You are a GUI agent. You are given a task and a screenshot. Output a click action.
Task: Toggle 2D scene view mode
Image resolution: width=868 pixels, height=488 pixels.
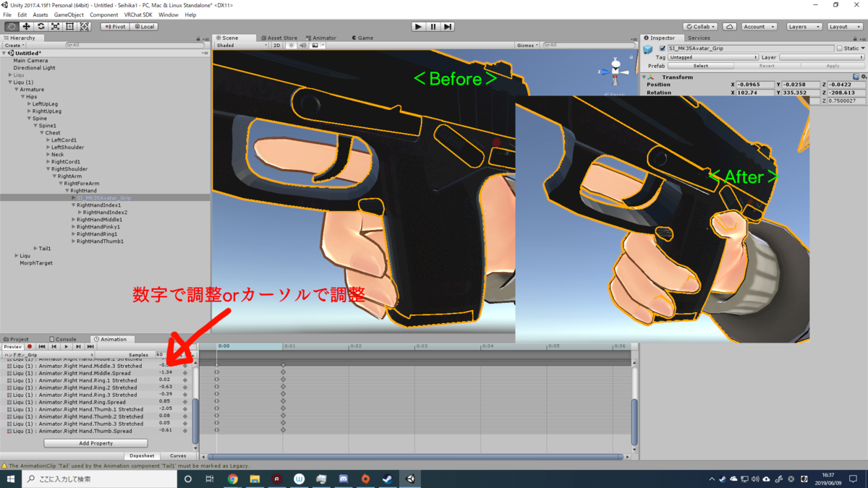(276, 46)
